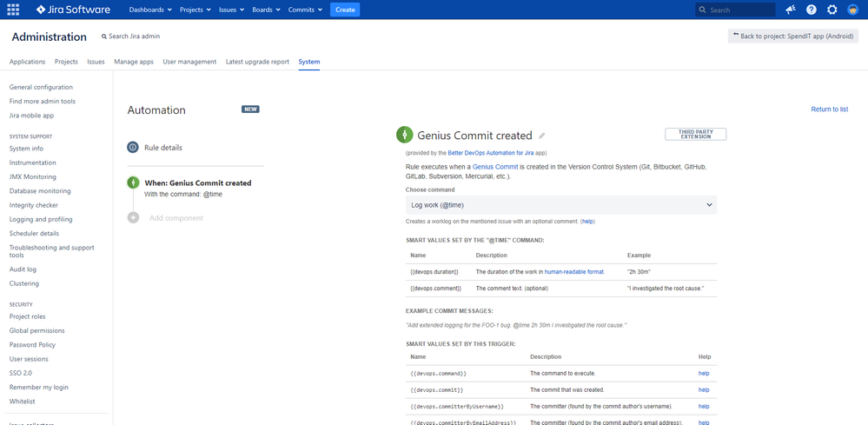This screenshot has height=425, width=868.
Task: Open Clustering in sidebar
Action: pos(24,284)
